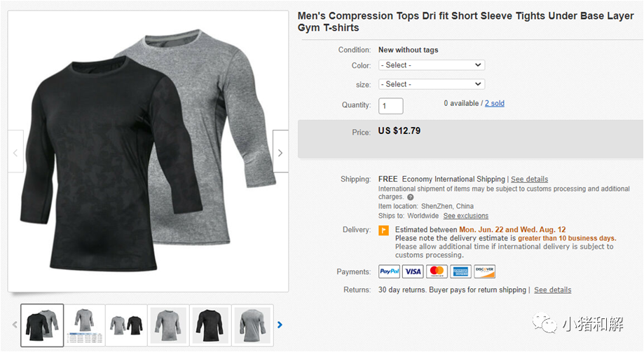Open the Color select dropdown

pyautogui.click(x=431, y=65)
